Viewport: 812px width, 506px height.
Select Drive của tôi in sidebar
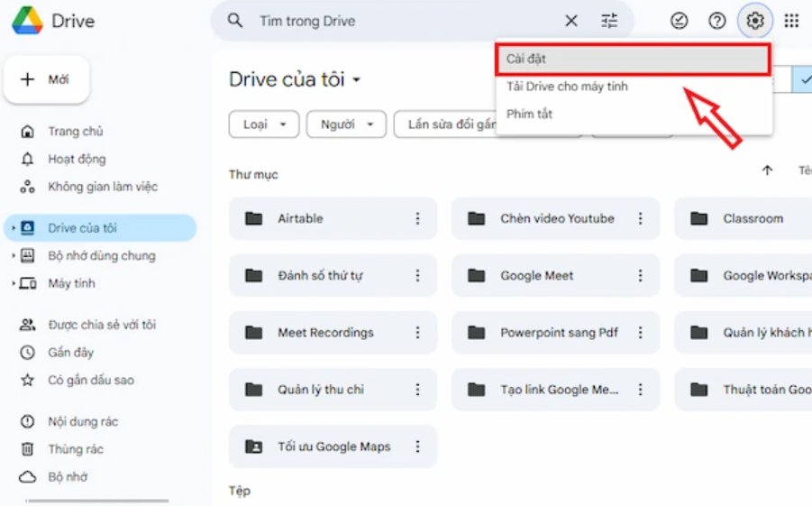point(100,227)
